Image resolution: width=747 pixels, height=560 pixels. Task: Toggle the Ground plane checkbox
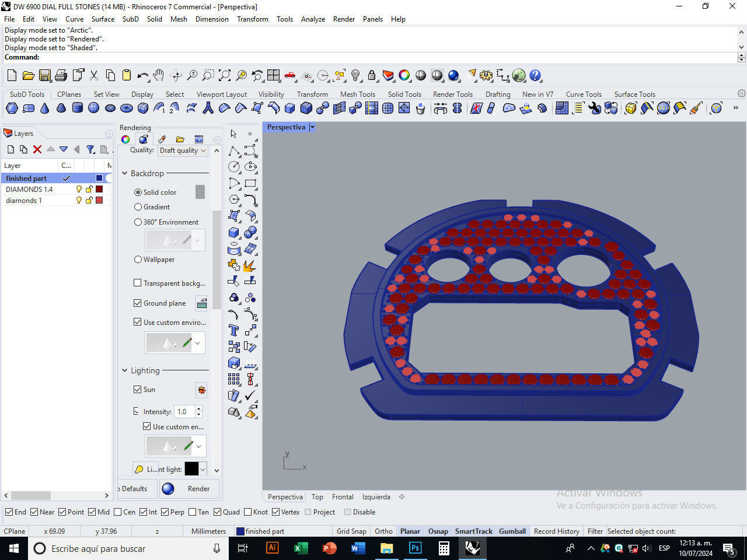coord(138,303)
